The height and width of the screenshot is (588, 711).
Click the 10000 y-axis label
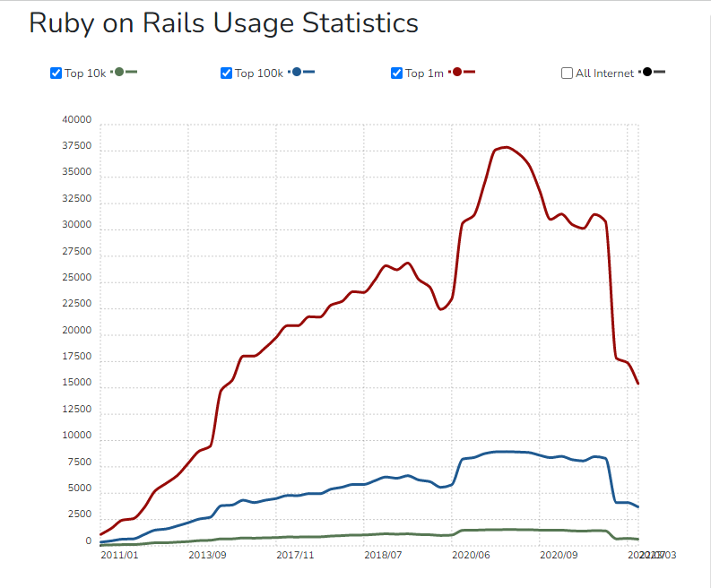tap(76, 436)
